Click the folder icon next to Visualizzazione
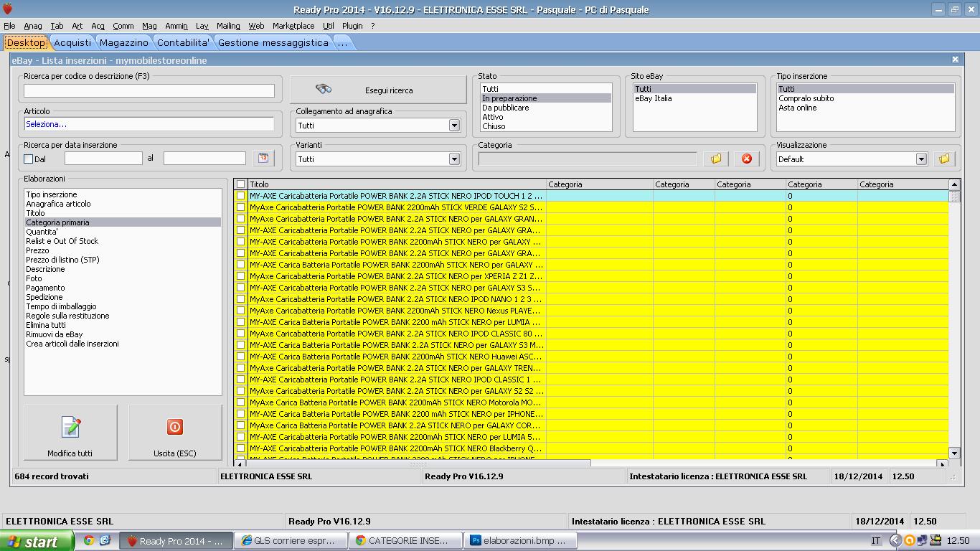This screenshot has height=551, width=980. (944, 159)
